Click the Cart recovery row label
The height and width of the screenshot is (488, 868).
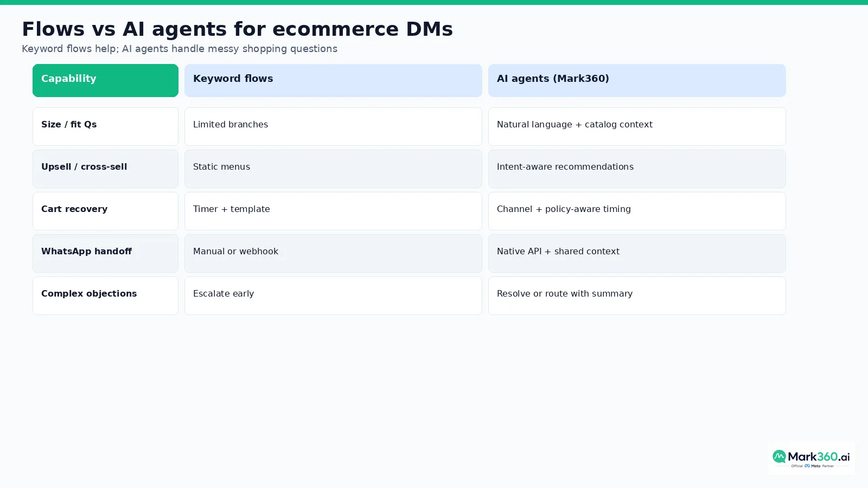click(105, 211)
